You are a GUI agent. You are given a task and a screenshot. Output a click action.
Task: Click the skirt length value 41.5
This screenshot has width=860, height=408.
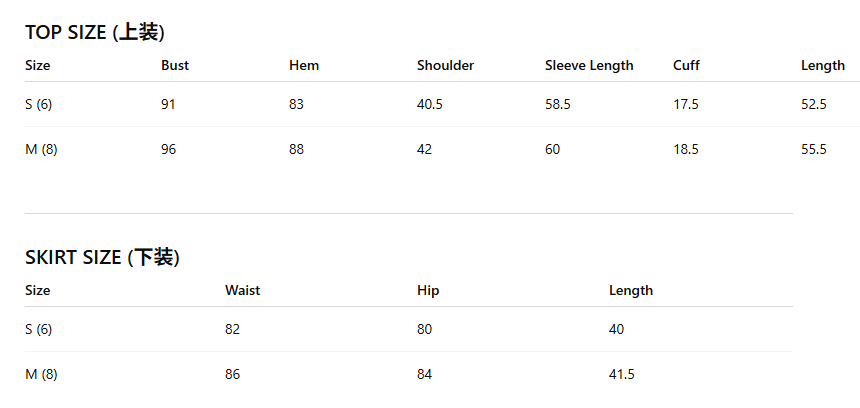621,374
